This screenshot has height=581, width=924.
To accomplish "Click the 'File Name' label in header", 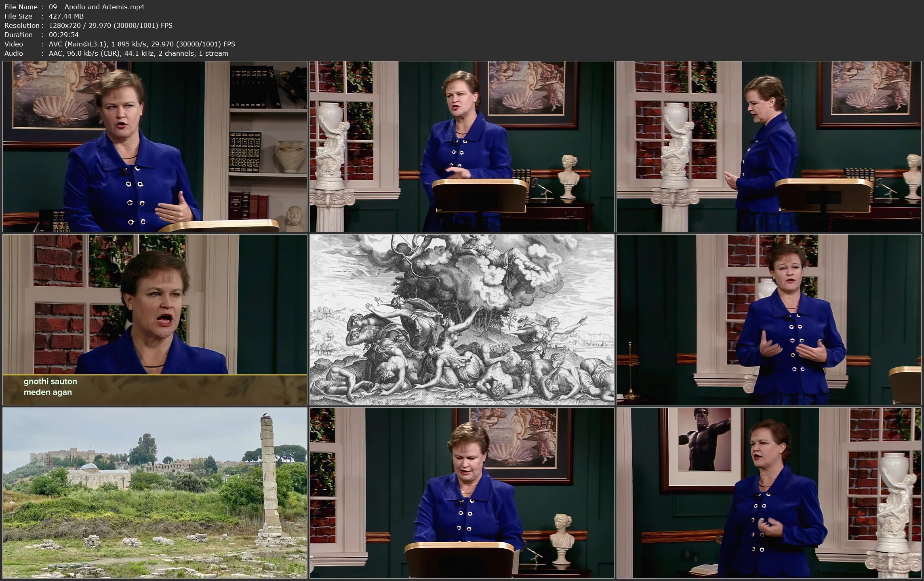I will (21, 7).
